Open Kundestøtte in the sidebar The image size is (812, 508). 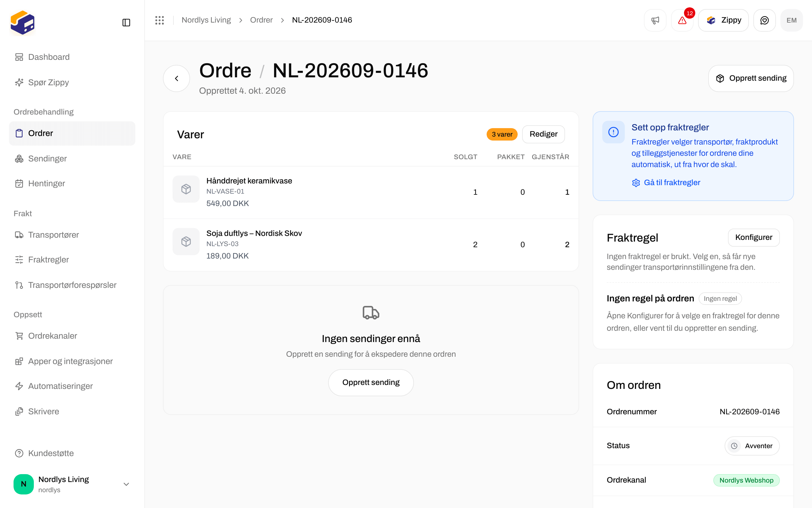(72, 453)
